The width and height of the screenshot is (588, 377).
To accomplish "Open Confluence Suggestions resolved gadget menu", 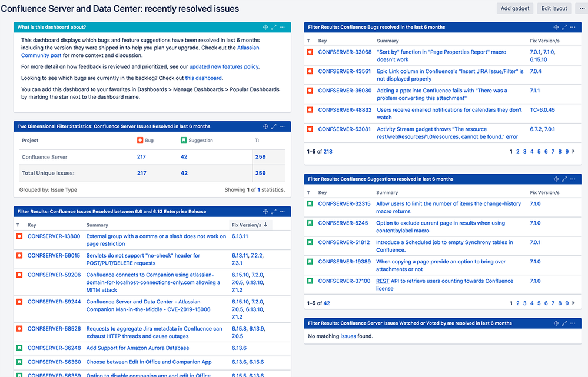I will (573, 179).
